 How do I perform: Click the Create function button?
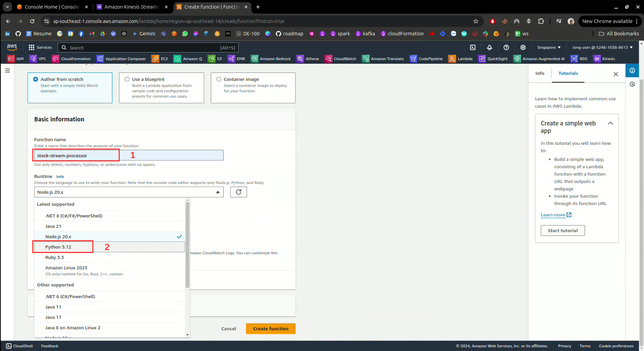(x=271, y=328)
